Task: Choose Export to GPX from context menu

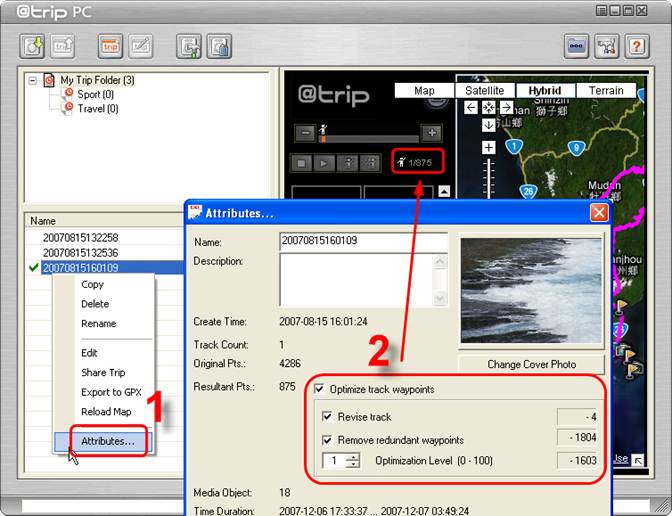Action: click(111, 392)
